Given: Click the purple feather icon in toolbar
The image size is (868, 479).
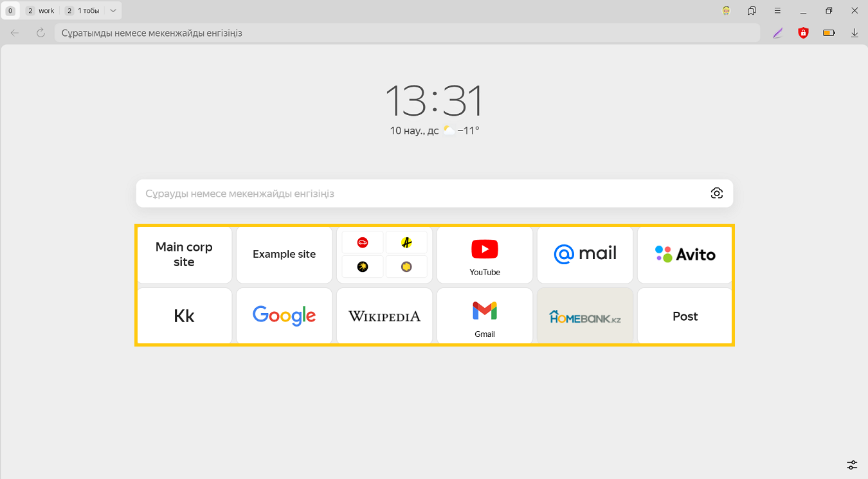Looking at the screenshot, I should [x=778, y=33].
